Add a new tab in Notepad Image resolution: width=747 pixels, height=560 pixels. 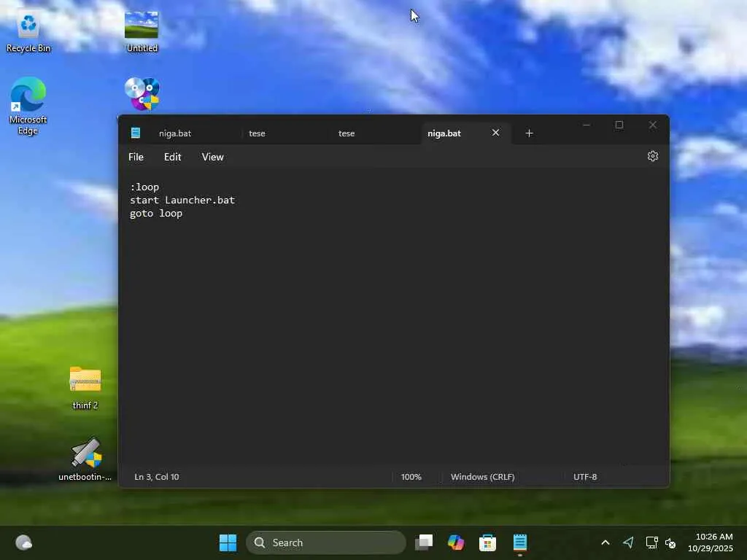point(529,133)
